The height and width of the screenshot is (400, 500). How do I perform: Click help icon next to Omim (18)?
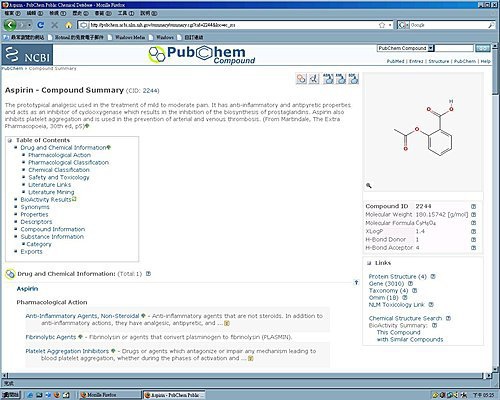405,297
